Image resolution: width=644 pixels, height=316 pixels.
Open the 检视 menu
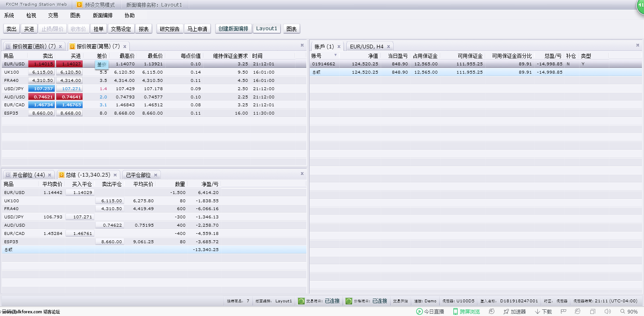click(x=31, y=15)
